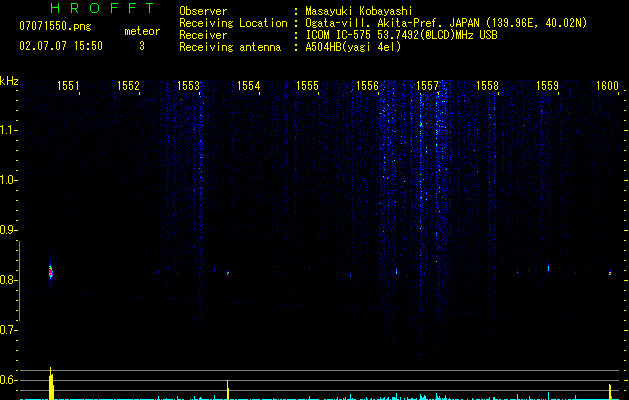Click the tall yellow intensity bar near 1551
Screen dimensions: 629x400
51,383
